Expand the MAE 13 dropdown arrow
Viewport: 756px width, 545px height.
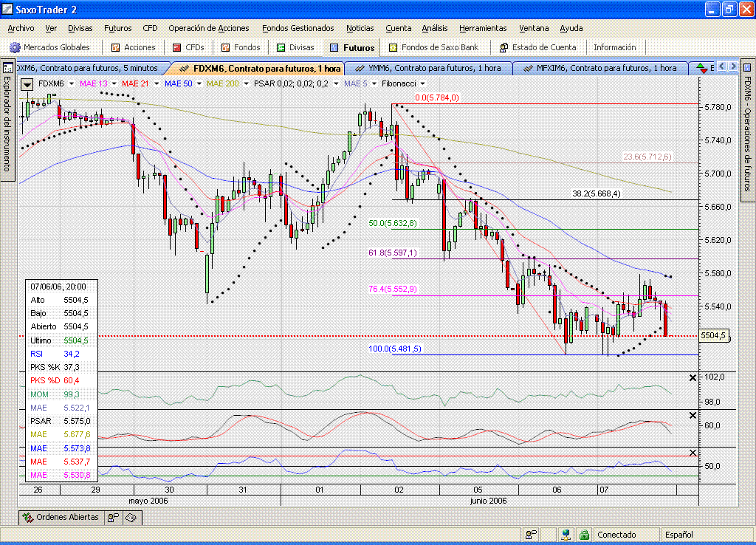(x=114, y=83)
